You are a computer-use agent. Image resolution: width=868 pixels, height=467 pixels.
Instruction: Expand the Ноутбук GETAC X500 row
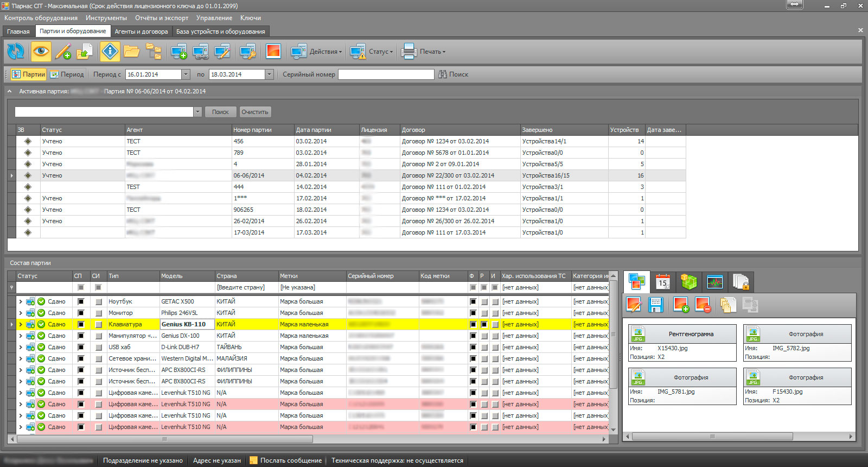pos(21,301)
